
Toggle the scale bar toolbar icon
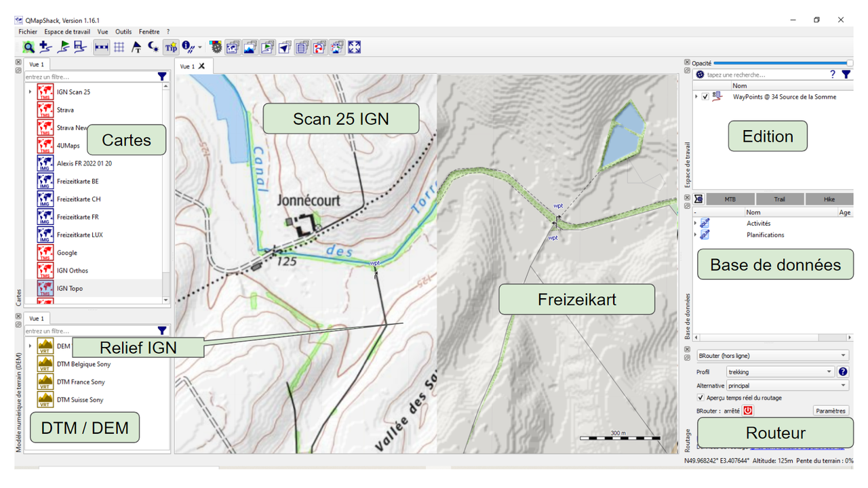(x=102, y=47)
